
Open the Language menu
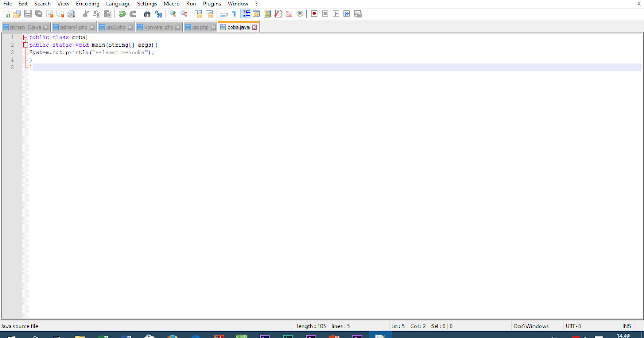coord(118,3)
